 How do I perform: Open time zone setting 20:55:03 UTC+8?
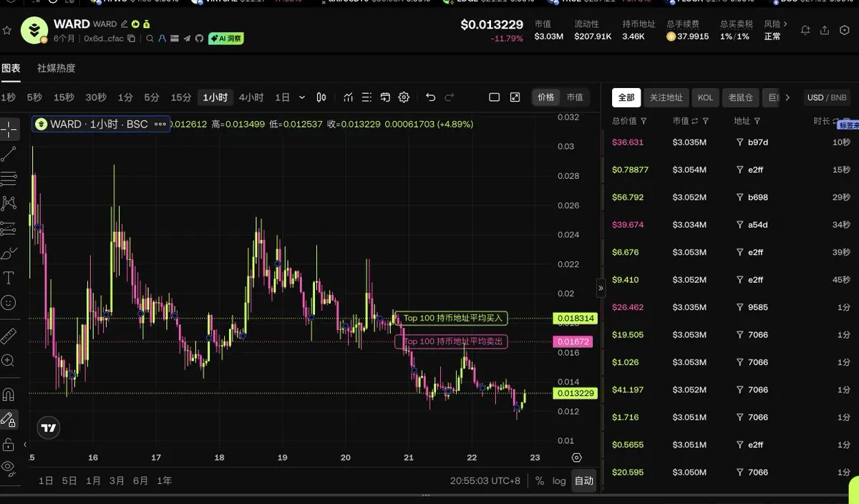click(485, 481)
